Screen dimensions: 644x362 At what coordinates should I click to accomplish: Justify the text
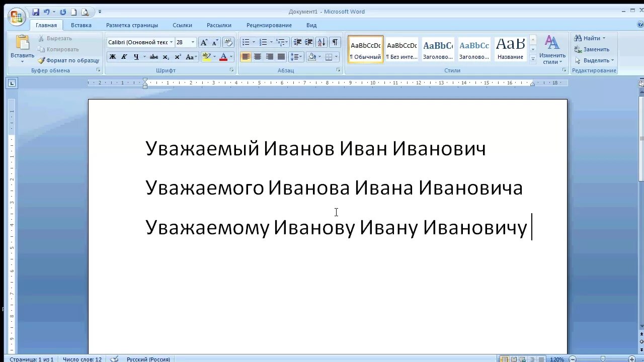click(281, 57)
